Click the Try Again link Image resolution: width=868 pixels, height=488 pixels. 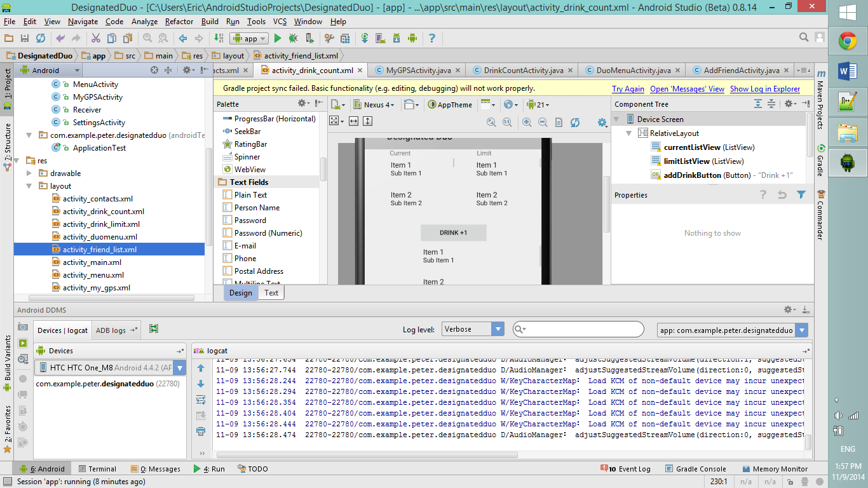pos(628,89)
